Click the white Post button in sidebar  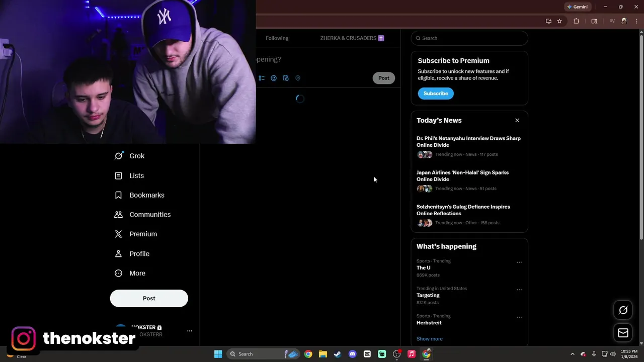click(149, 298)
